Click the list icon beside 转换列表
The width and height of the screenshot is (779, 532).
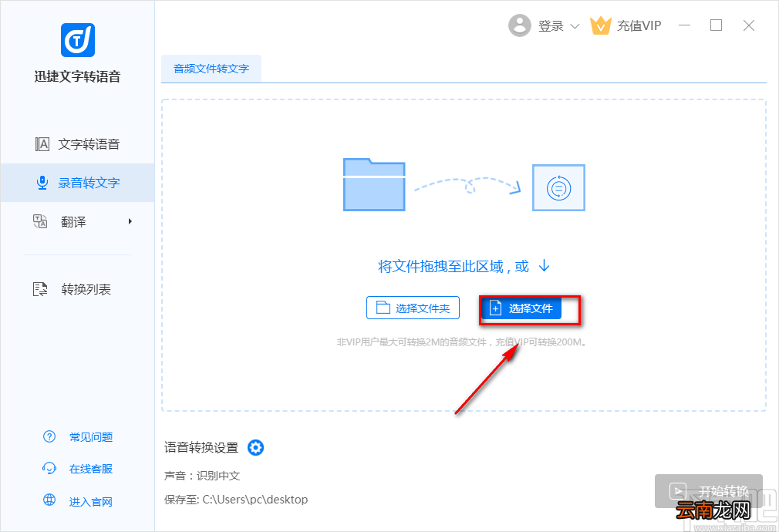(40, 289)
